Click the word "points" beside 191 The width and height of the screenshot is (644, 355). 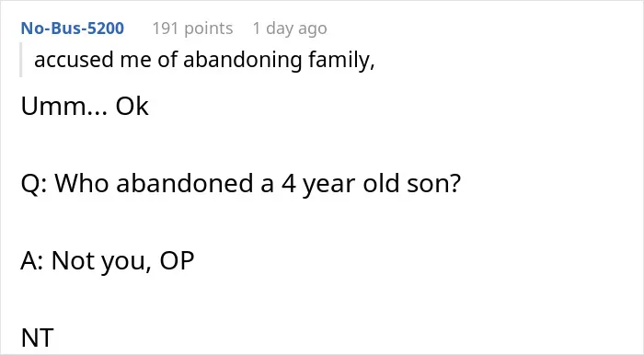pos(209,29)
